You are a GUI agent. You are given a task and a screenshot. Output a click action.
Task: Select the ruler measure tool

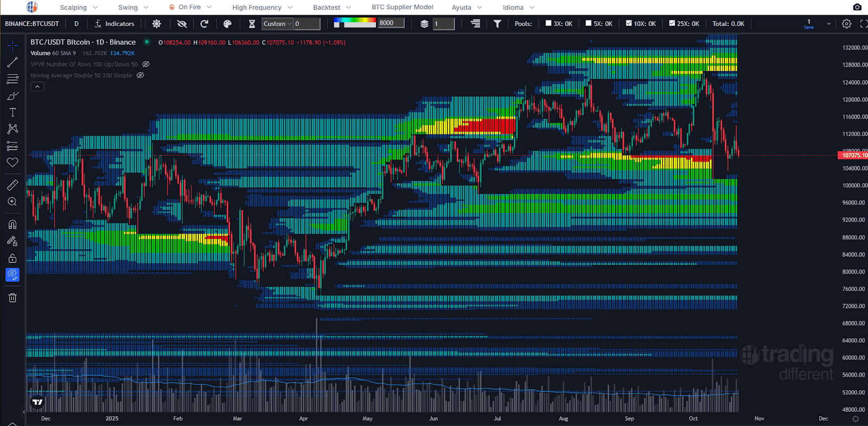coord(12,185)
